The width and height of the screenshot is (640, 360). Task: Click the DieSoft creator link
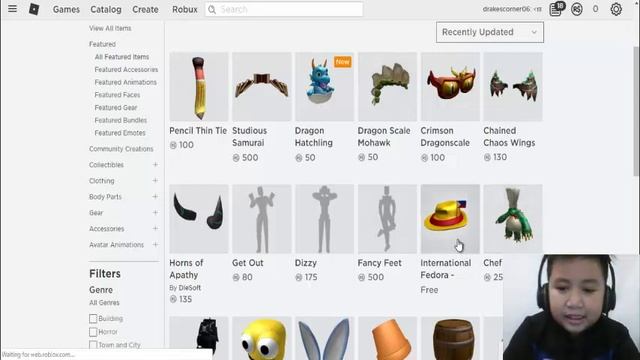coord(189,288)
